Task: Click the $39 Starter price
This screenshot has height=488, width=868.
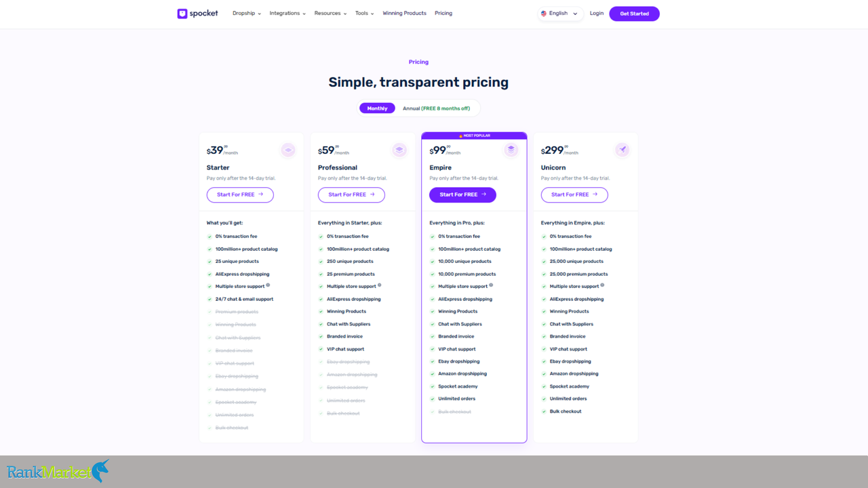Action: [222, 150]
